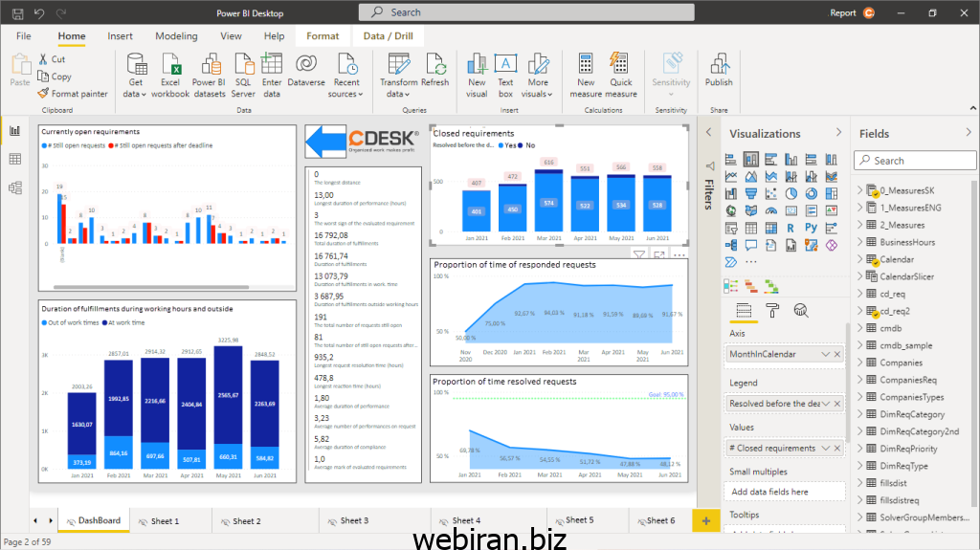Remove the Closed requirements field from Values
Screen dimensions: 980x550
(x=837, y=448)
